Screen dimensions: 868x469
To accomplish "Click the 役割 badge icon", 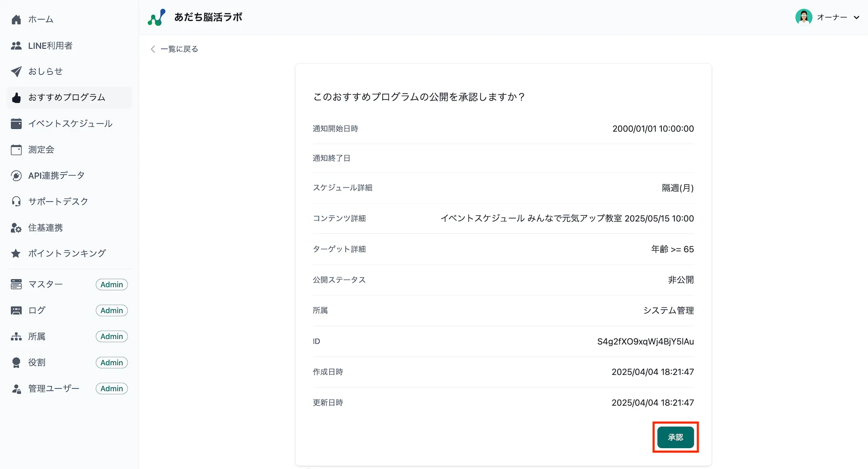I will (16, 362).
